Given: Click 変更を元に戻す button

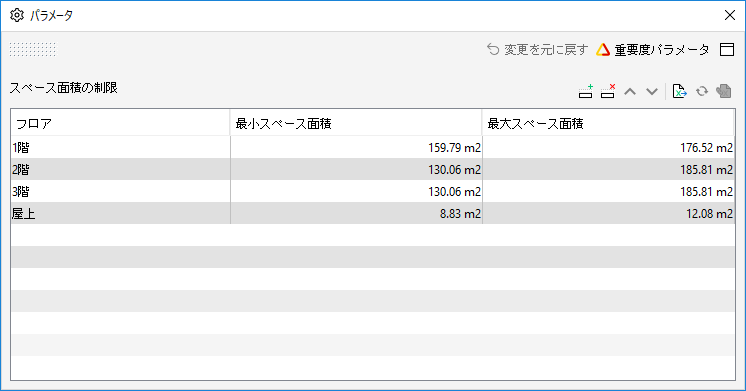Looking at the screenshot, I should (538, 49).
